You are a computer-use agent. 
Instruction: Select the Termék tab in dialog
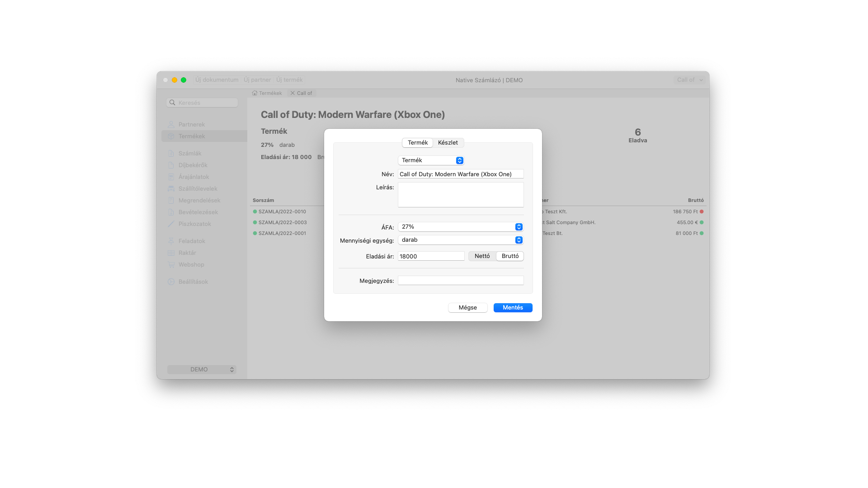417,142
